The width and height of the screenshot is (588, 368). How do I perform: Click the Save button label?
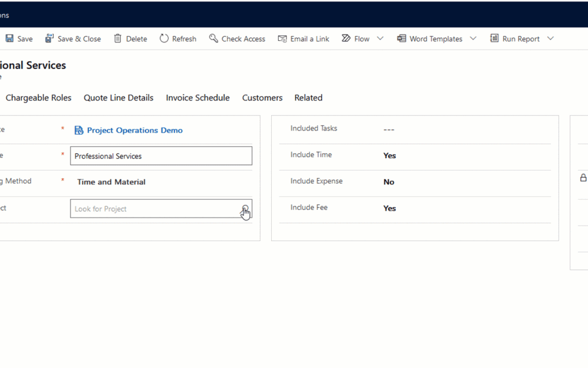coord(24,39)
